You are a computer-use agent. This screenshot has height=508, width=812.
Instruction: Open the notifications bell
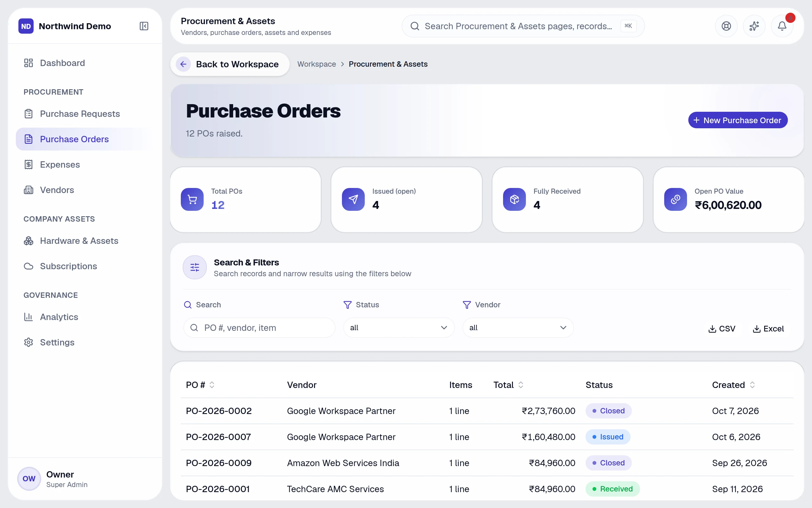(782, 26)
